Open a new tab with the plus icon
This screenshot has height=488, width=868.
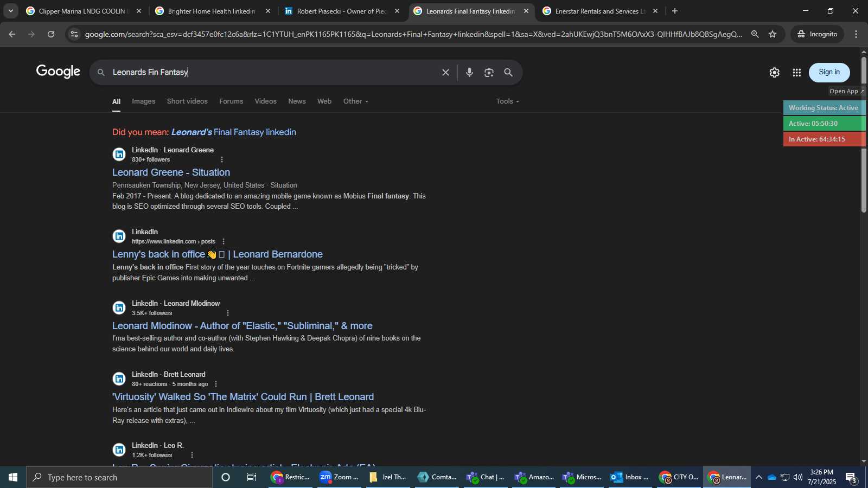pos(675,11)
